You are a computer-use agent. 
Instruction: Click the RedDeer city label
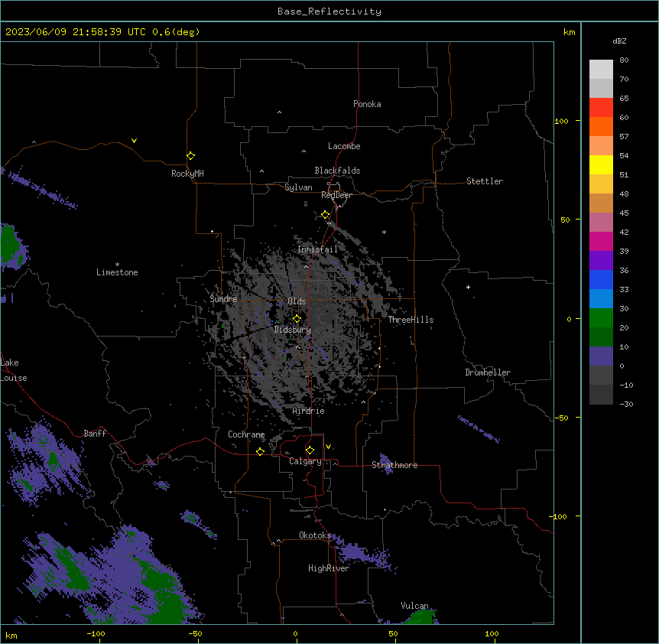336,195
